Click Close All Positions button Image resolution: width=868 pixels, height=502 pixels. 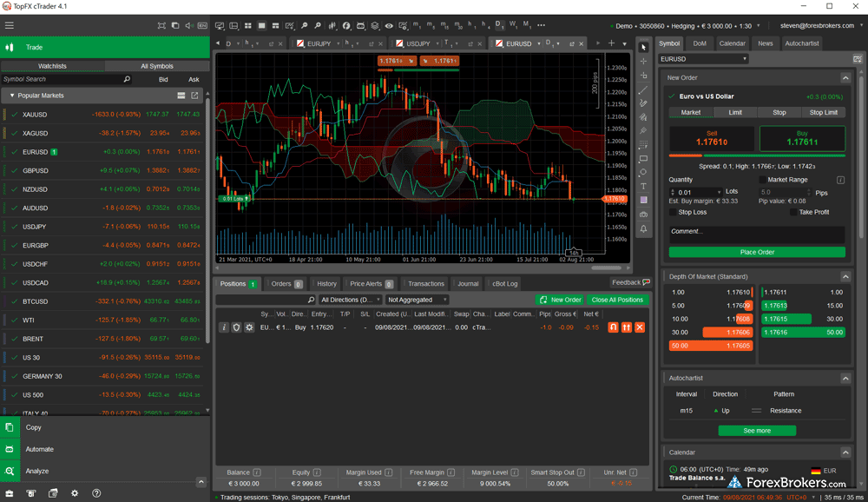pyautogui.click(x=617, y=300)
